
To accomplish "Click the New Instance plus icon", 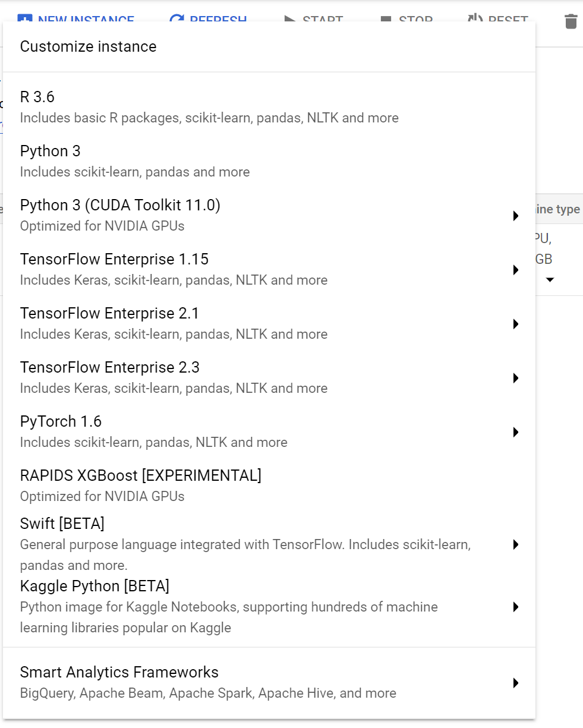I will 24,20.
